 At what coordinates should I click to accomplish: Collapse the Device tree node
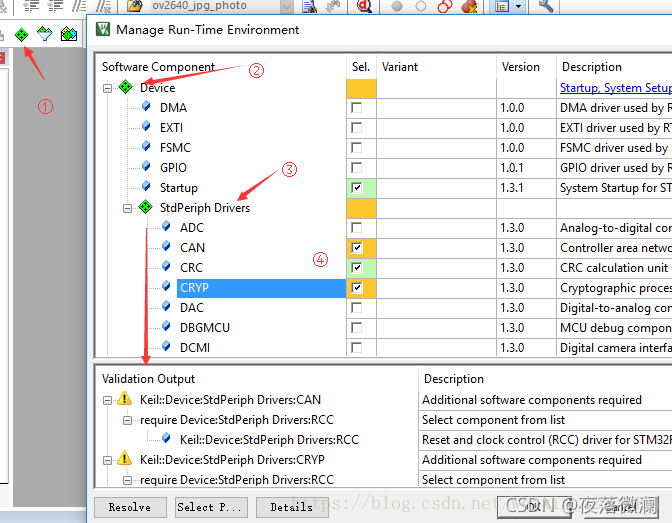(107, 88)
